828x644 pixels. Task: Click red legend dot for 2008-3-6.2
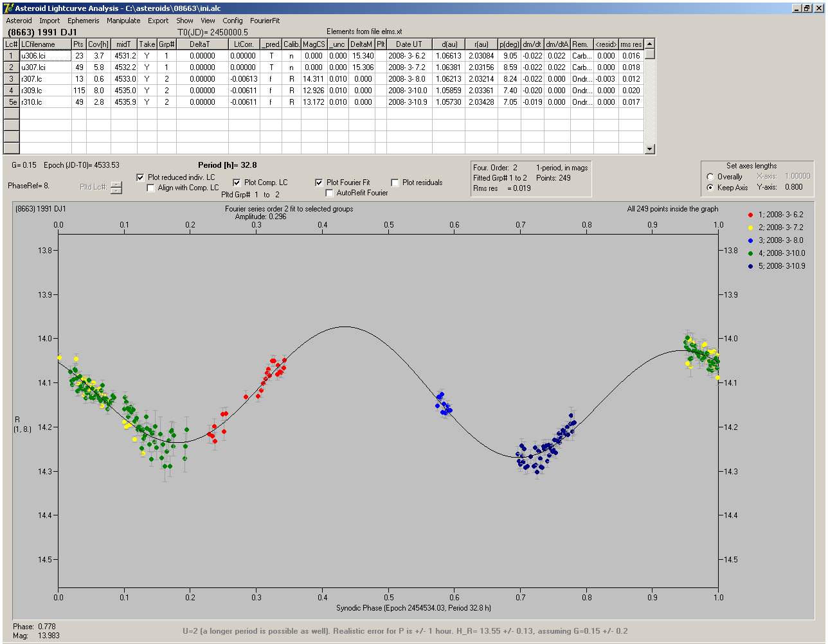[751, 215]
